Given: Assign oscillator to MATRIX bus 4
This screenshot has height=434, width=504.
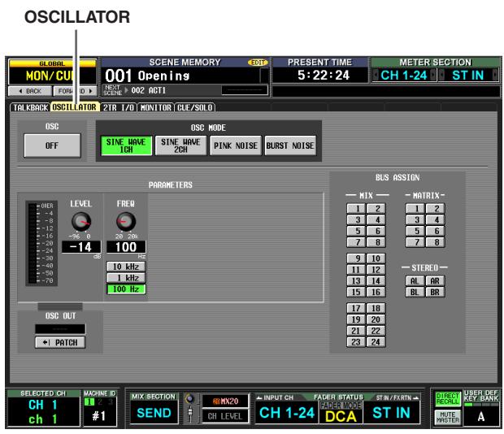Looking at the screenshot, I should coord(436,219).
